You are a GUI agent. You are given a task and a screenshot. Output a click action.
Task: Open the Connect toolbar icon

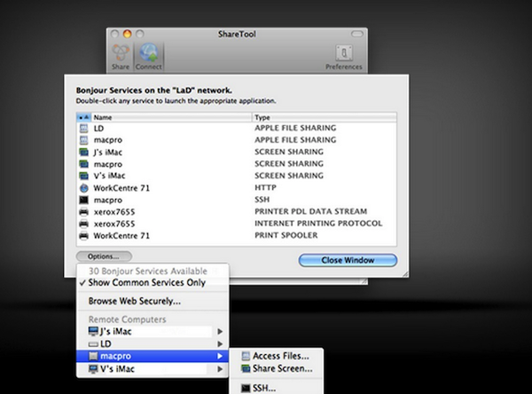pos(149,53)
